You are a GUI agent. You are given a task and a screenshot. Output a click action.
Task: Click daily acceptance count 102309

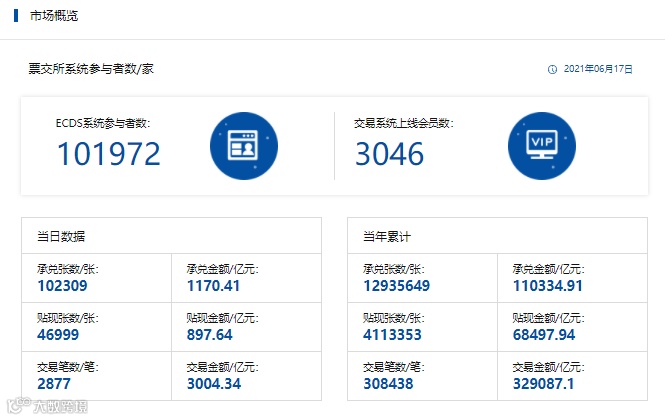(x=62, y=286)
